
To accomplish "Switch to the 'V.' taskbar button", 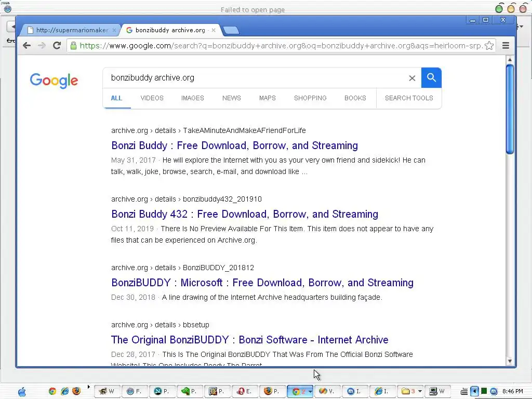I will [327, 391].
